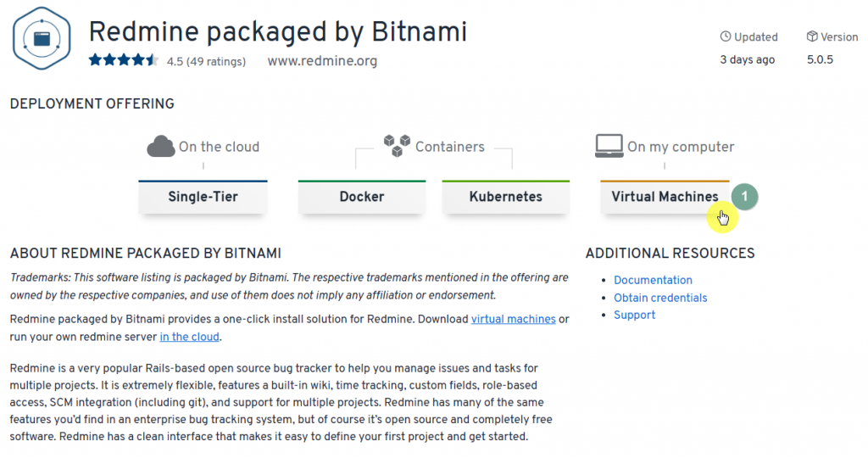The height and width of the screenshot is (458, 868).
Task: Click the Redmine packaged by Bitnami title
Action: [x=278, y=31]
